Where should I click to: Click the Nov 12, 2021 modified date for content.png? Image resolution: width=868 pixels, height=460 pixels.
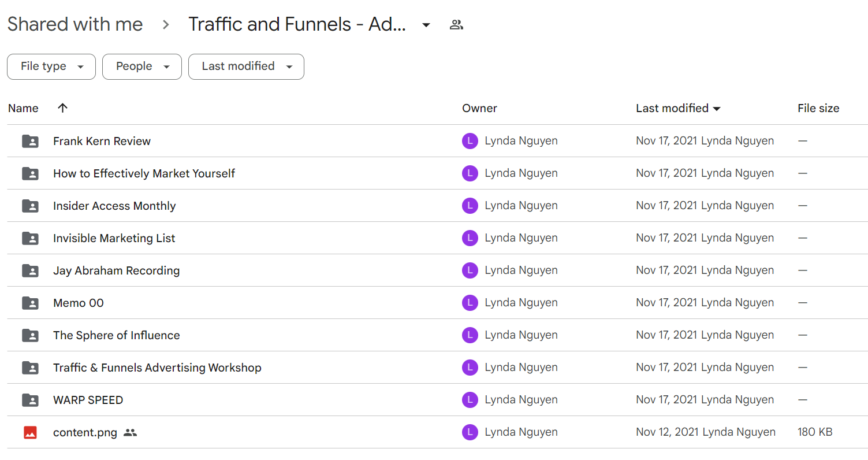pos(666,432)
